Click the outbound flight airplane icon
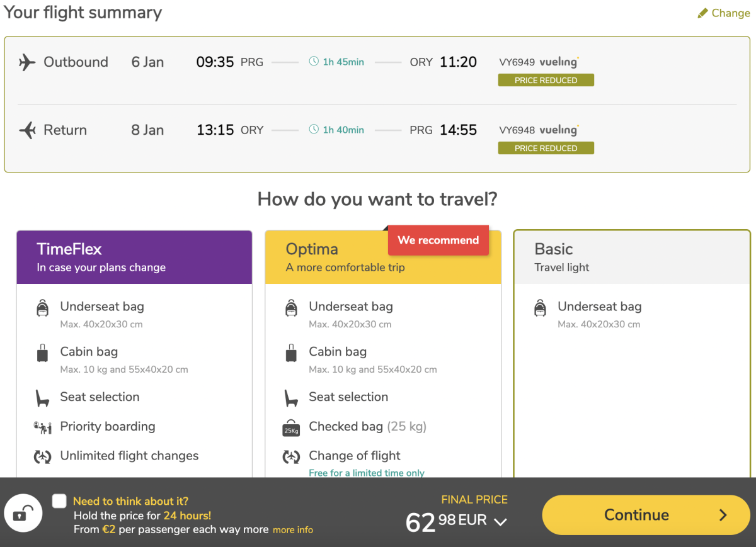Viewport: 756px width, 547px height. 27,62
